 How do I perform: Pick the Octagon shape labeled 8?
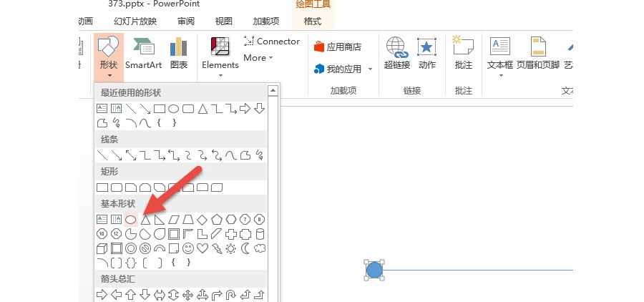tap(260, 220)
